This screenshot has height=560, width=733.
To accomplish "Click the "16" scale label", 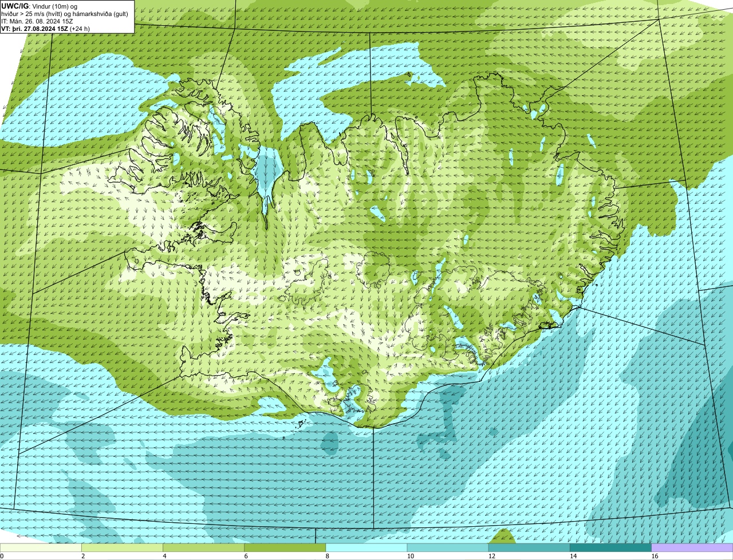I will [654, 556].
